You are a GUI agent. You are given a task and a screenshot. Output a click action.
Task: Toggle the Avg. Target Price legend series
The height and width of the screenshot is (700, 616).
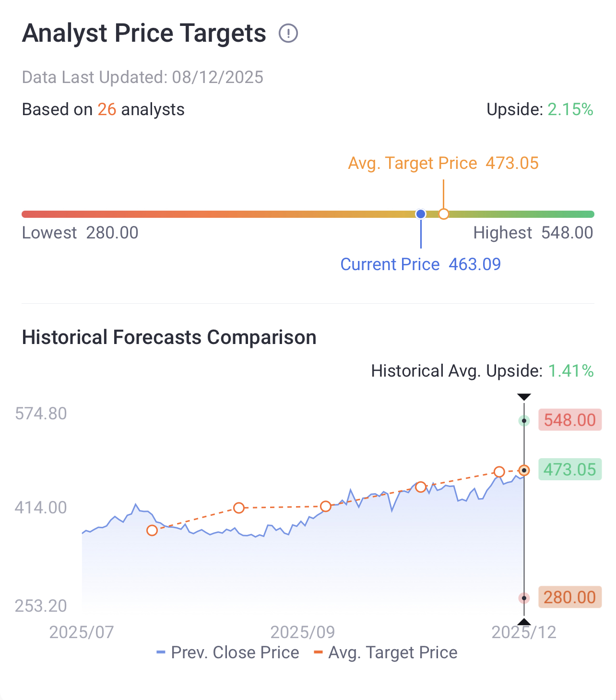click(386, 653)
